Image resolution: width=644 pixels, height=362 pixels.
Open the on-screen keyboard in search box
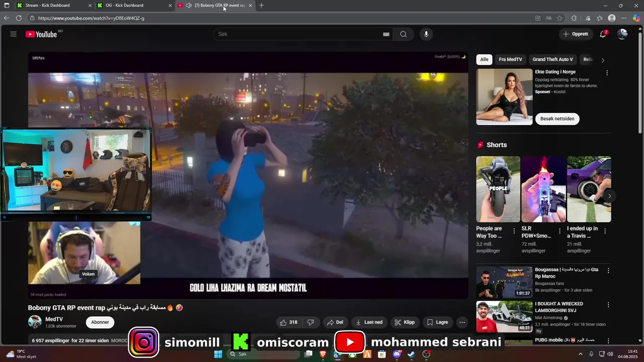pyautogui.click(x=386, y=34)
